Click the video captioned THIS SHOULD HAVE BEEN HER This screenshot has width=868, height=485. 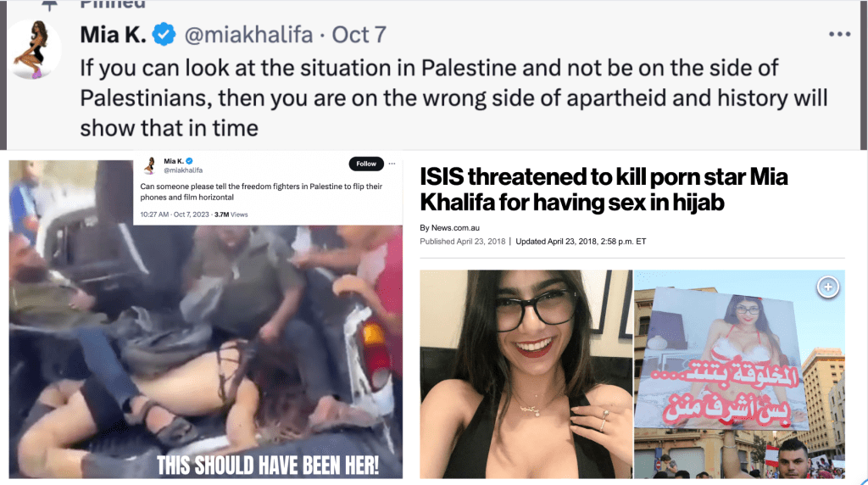click(x=205, y=351)
